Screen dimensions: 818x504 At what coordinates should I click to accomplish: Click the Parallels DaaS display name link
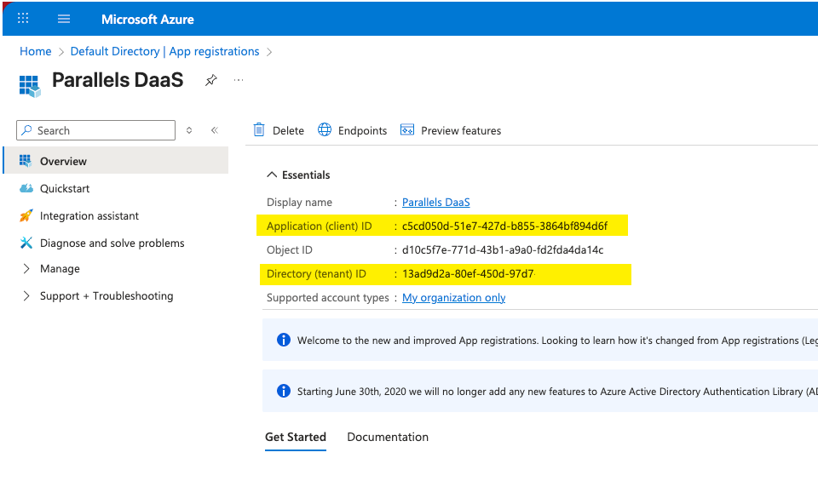(435, 202)
